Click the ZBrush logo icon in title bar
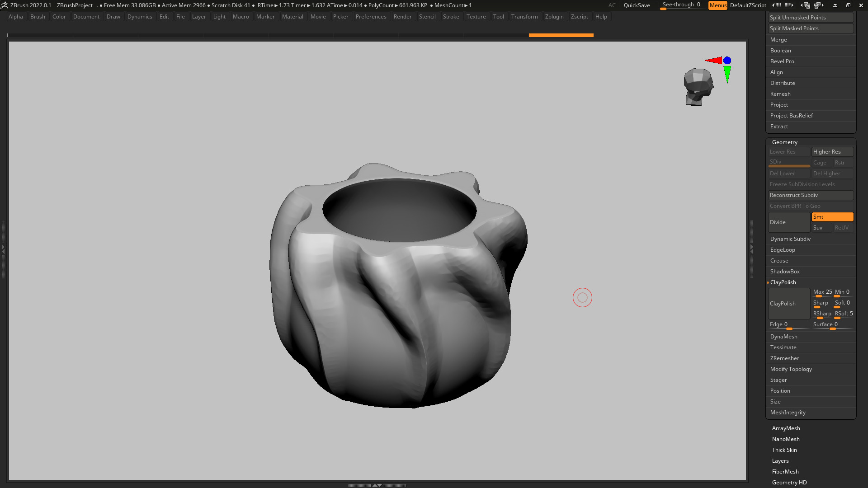The width and height of the screenshot is (868, 488). pos(5,5)
